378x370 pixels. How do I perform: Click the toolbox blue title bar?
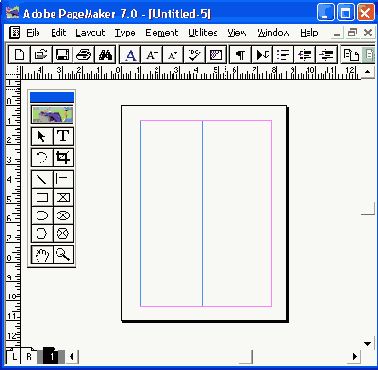click(x=52, y=97)
